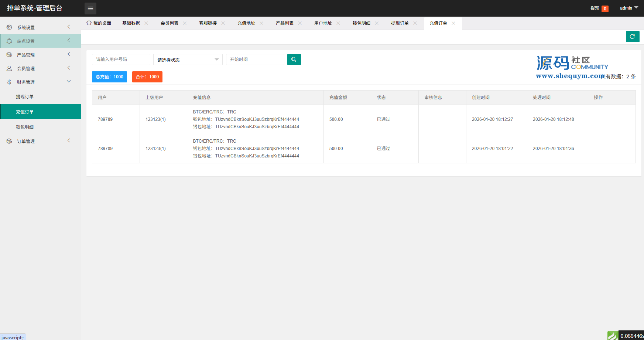
Task: Close the 提现订单 tab
Action: (415, 23)
